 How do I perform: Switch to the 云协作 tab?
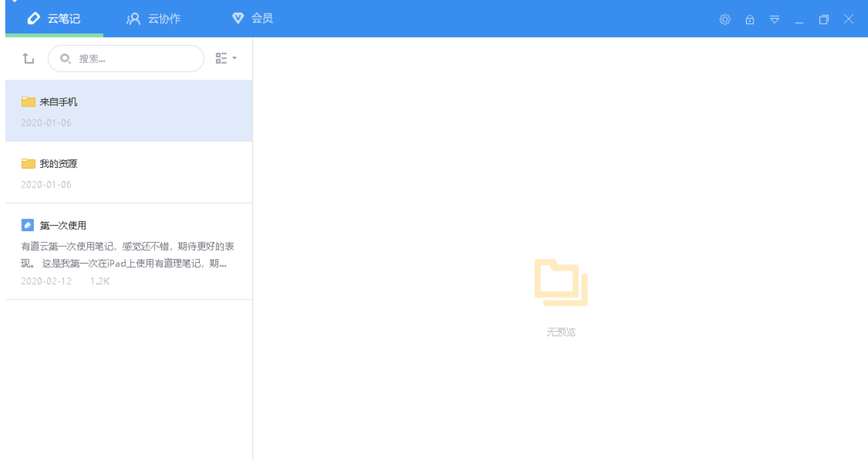pyautogui.click(x=154, y=19)
